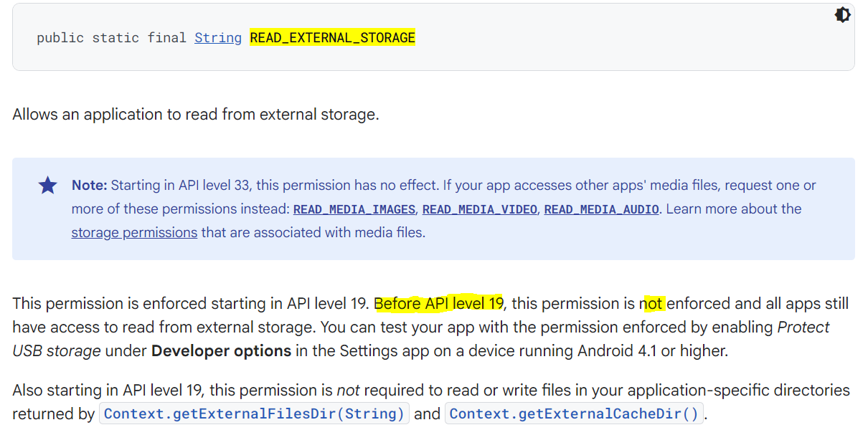Click the bold "Note:" label
The height and width of the screenshot is (435, 868).
point(89,186)
